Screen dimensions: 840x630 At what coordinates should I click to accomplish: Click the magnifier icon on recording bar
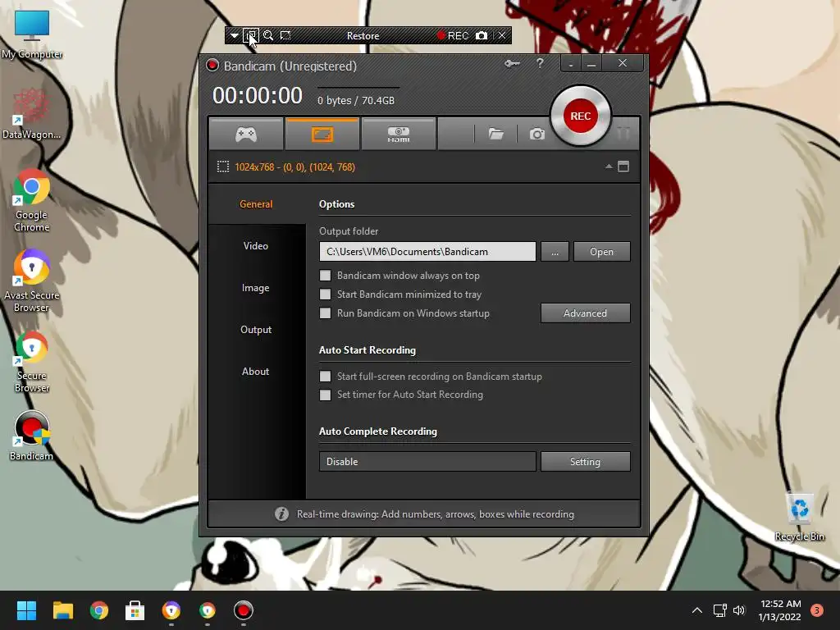(268, 36)
